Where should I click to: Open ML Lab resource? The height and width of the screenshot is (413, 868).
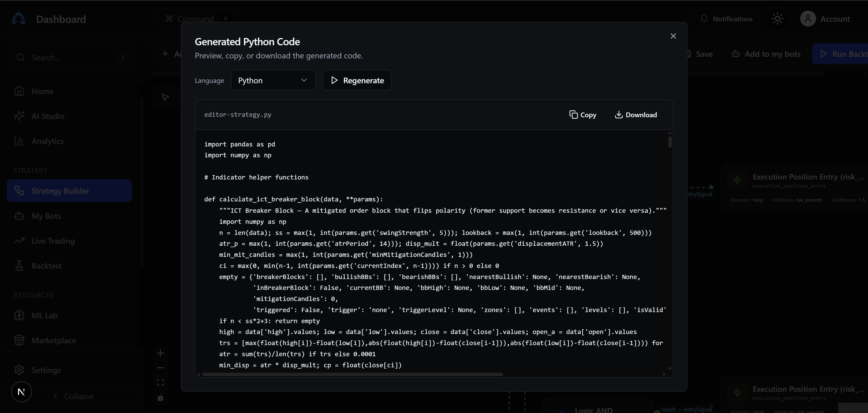click(x=69, y=315)
